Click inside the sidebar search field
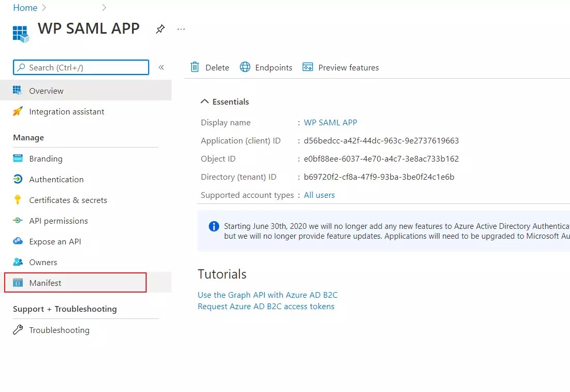The image size is (570, 392). (80, 67)
